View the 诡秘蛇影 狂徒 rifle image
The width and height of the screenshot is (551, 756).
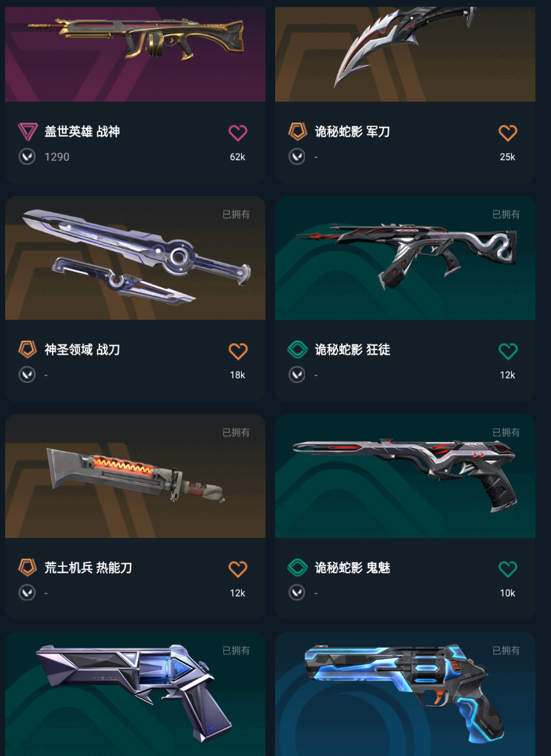406,258
